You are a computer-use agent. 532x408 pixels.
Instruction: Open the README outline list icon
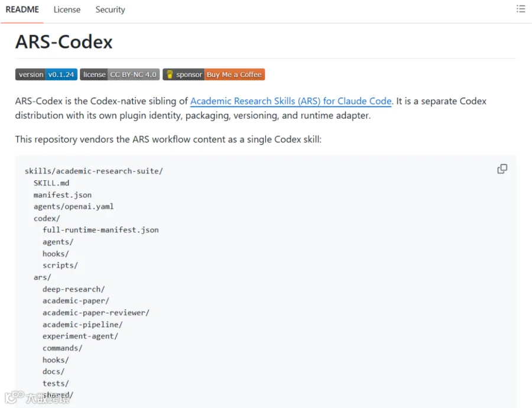(x=520, y=9)
